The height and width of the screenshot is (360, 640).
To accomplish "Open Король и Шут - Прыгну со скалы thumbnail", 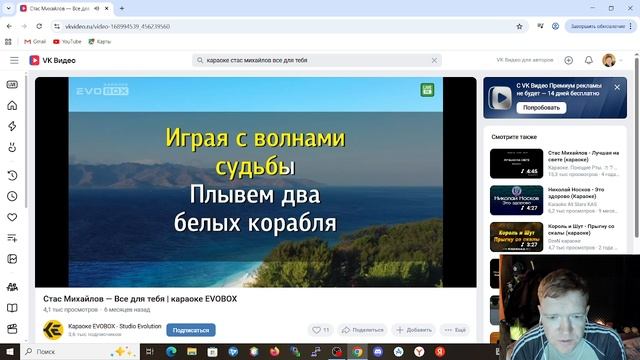I will pos(516,237).
